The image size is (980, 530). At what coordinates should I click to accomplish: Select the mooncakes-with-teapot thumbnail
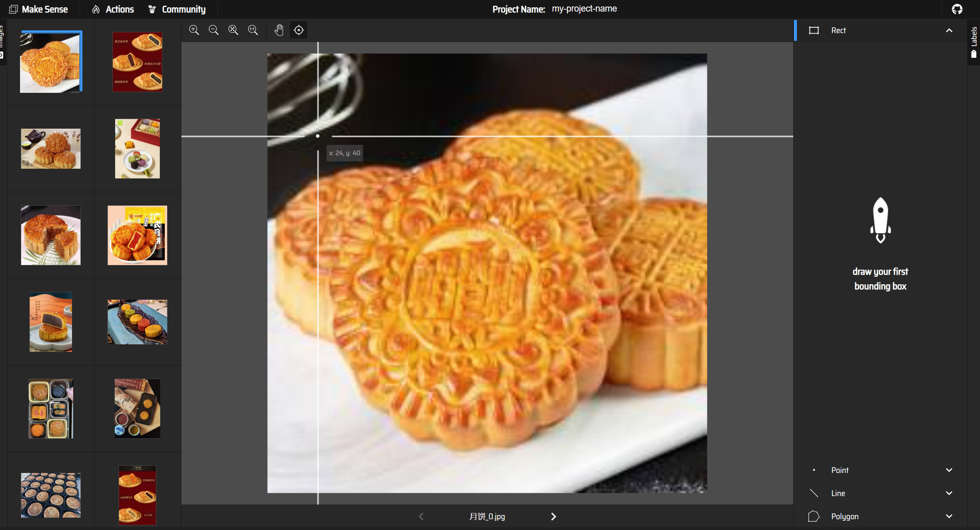(x=51, y=149)
